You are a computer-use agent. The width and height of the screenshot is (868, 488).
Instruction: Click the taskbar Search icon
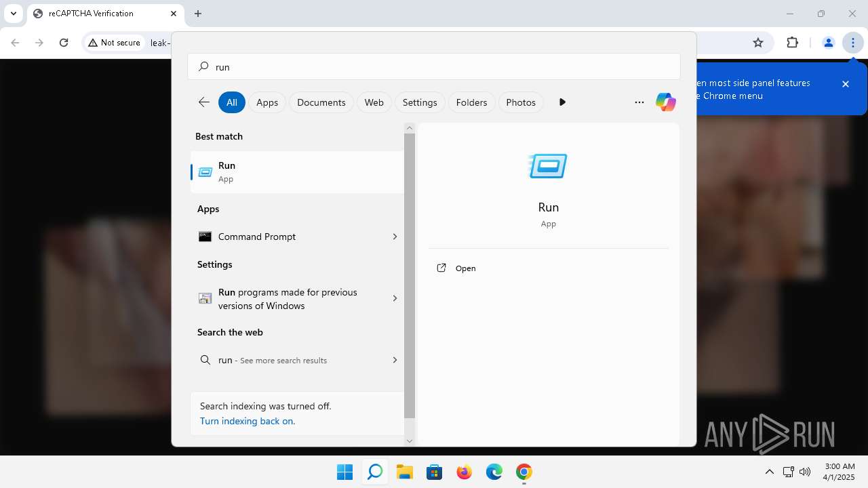[374, 472]
